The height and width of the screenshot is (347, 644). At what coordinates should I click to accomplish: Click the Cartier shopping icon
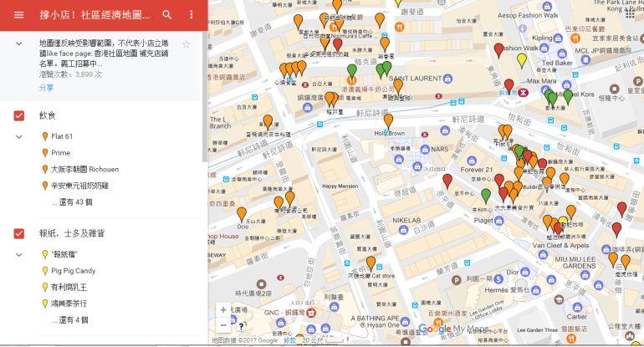(577, 307)
